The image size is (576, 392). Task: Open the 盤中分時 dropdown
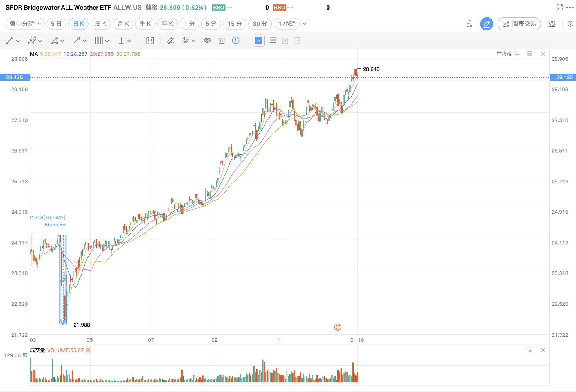tap(25, 24)
